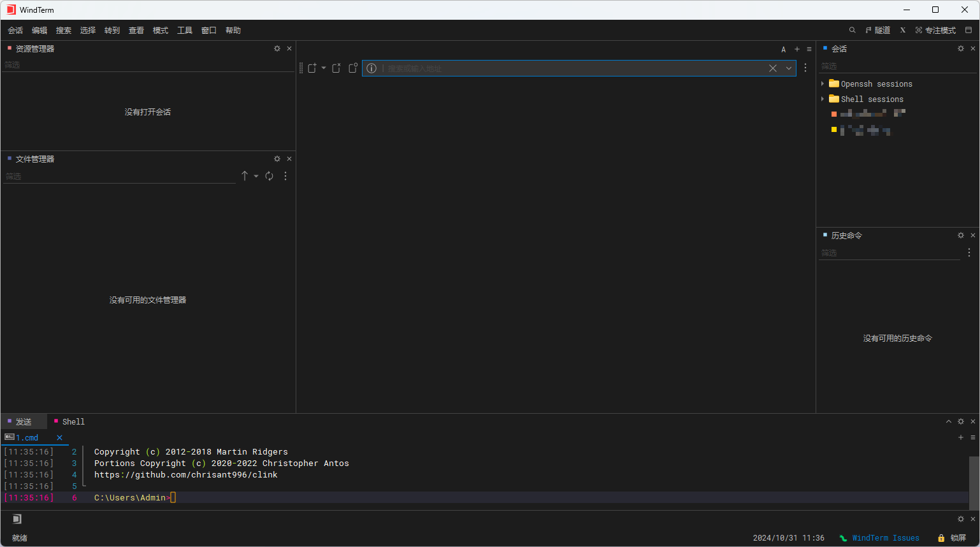Click the close-session icon in the toolbar
This screenshot has width=980, height=547.
[336, 68]
